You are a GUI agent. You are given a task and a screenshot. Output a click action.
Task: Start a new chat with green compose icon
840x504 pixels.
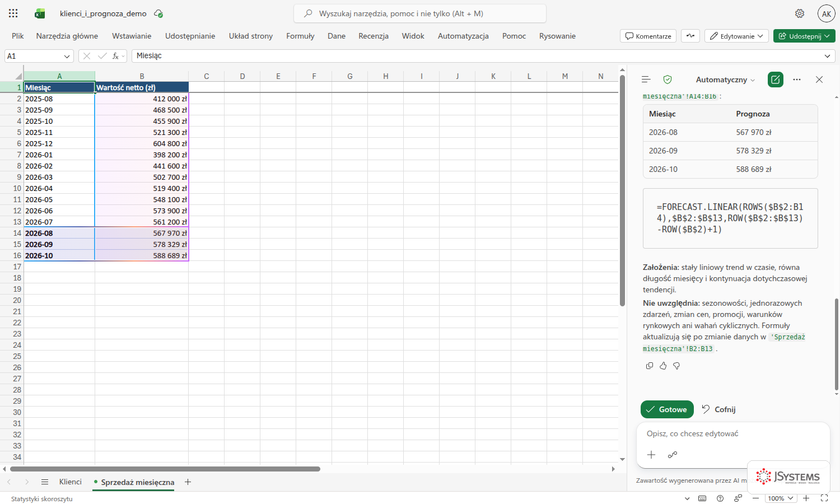pos(776,80)
